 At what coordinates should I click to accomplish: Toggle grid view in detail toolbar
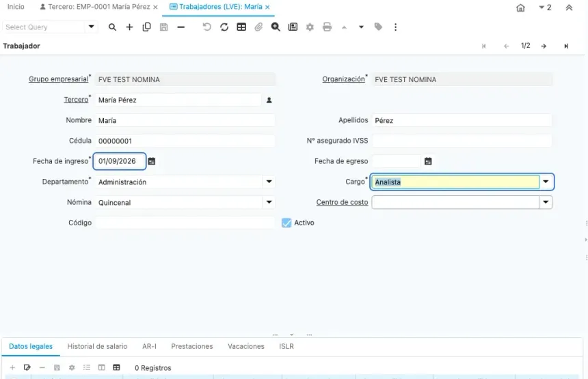116,367
